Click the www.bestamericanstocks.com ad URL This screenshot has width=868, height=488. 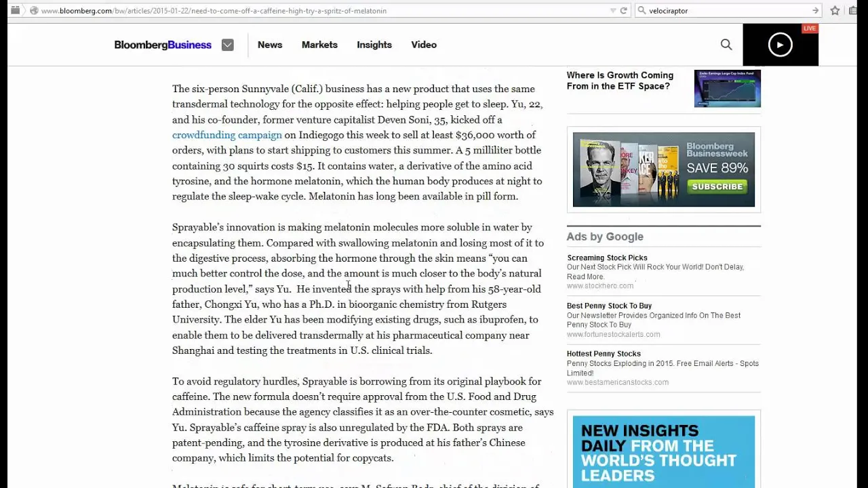617,382
